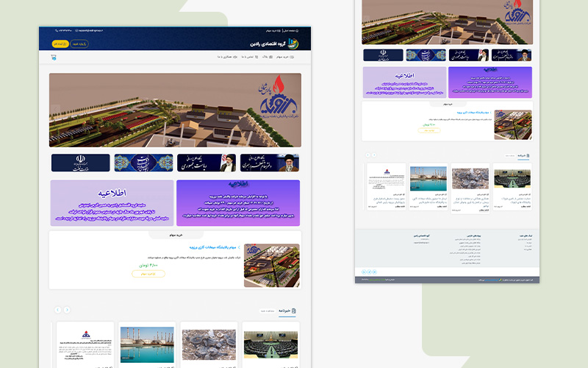Screen dimensions: 588x368
Task: Open the Supreme Leader office banner in right mockup
Action: 512,55
